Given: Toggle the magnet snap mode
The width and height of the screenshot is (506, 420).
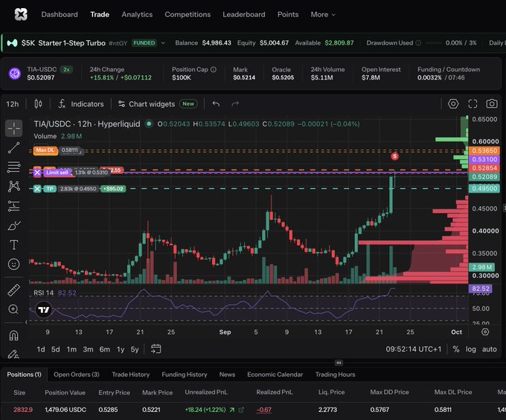Looking at the screenshot, I should tap(13, 336).
